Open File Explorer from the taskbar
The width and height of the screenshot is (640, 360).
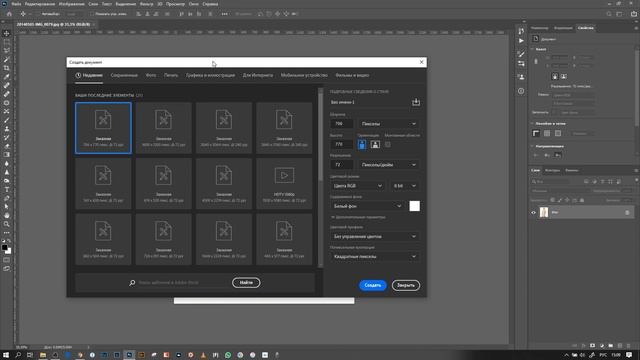[43, 355]
